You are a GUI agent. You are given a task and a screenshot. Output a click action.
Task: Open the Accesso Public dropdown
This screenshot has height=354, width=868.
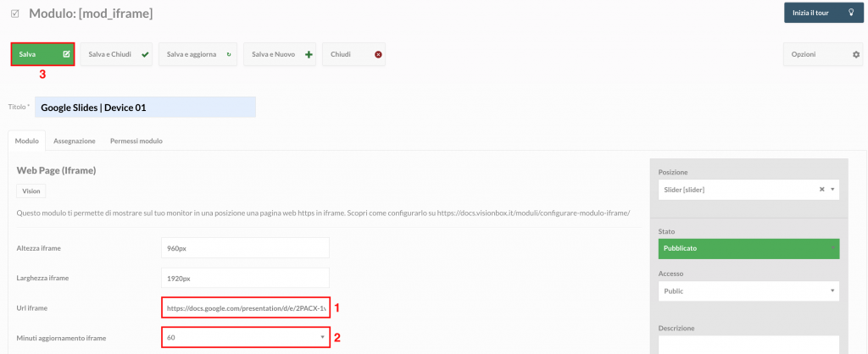tap(749, 291)
